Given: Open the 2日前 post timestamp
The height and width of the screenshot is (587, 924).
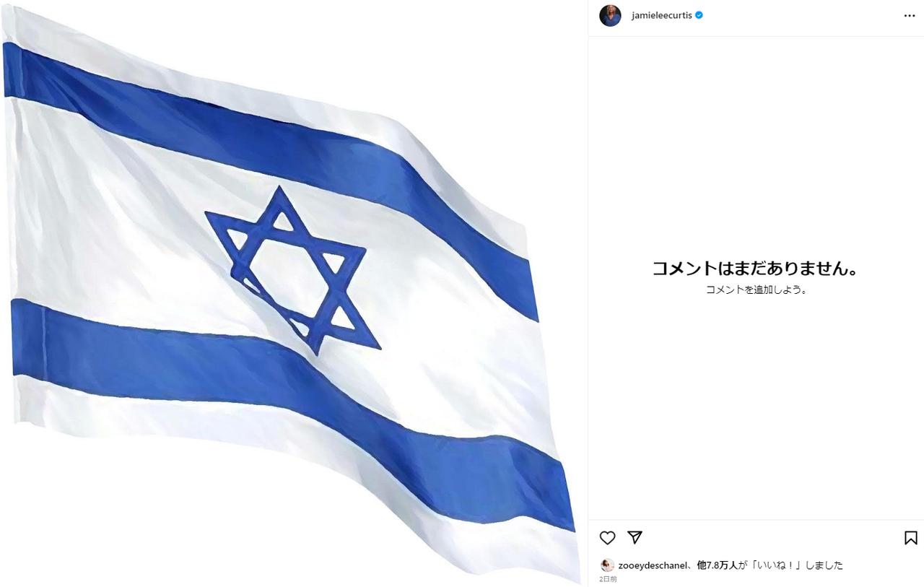Looking at the screenshot, I should (608, 579).
